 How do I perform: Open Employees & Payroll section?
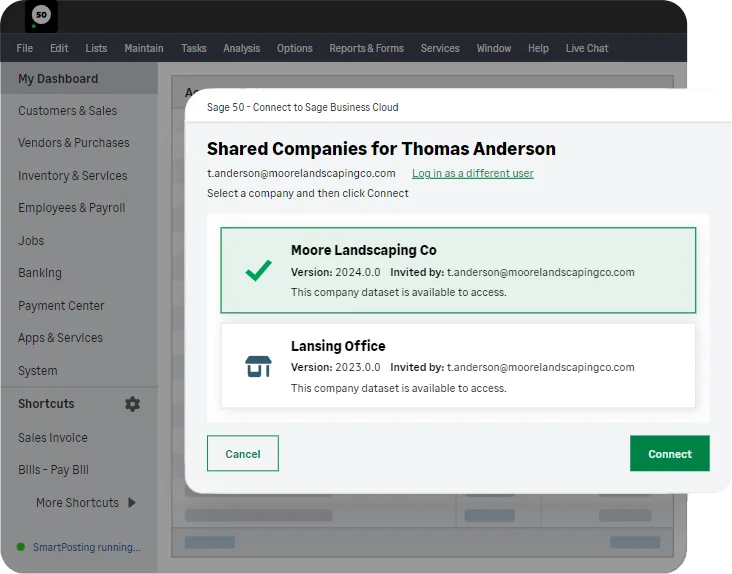click(x=72, y=208)
